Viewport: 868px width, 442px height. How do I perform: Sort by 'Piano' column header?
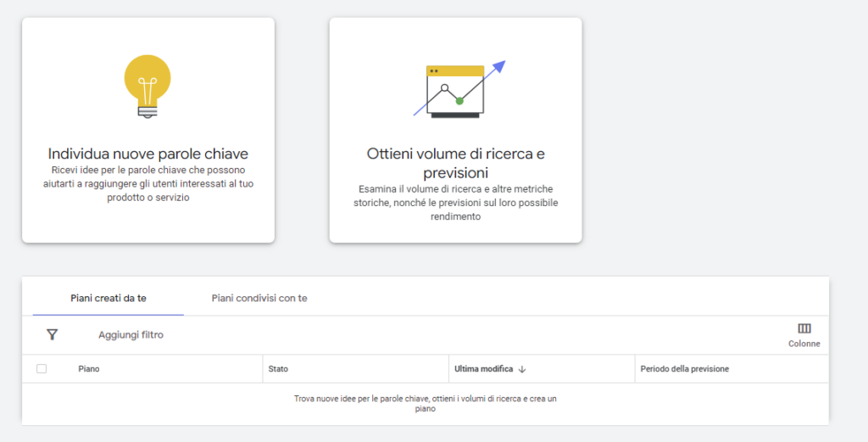[x=89, y=369]
